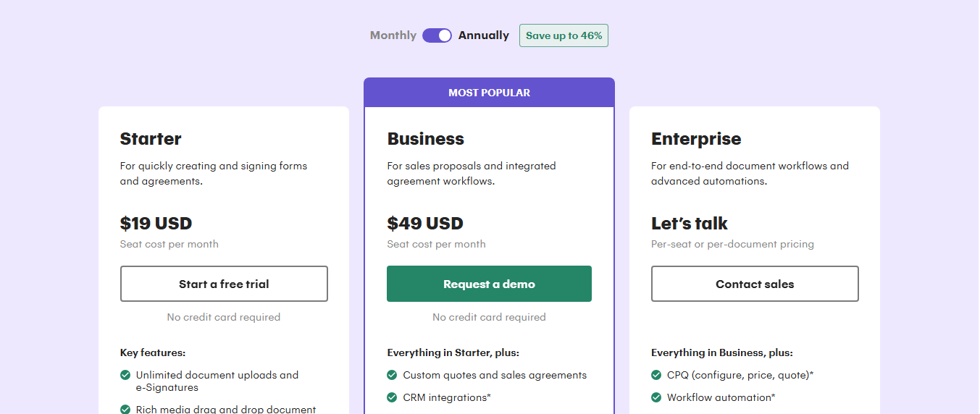Click the Enterprise plan heading
Screen dimensions: 980x414
pos(696,139)
